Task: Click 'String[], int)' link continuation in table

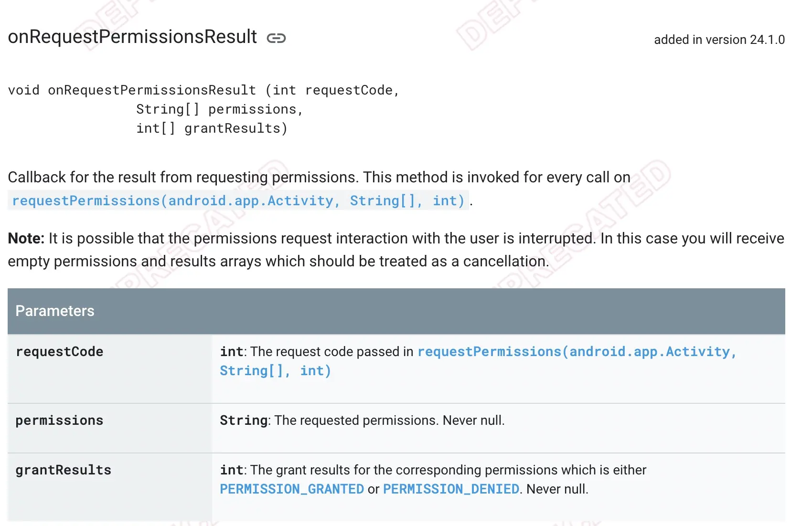Action: tap(275, 371)
